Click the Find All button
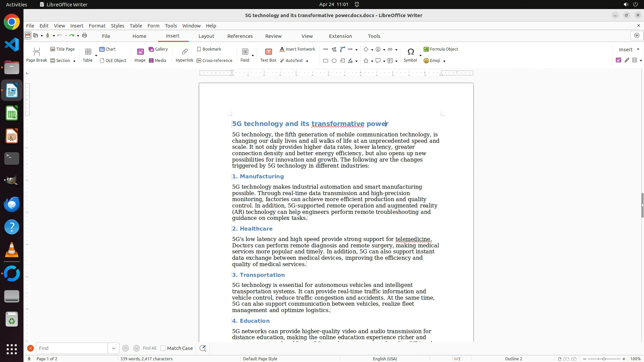This screenshot has width=644, height=362. [x=149, y=348]
